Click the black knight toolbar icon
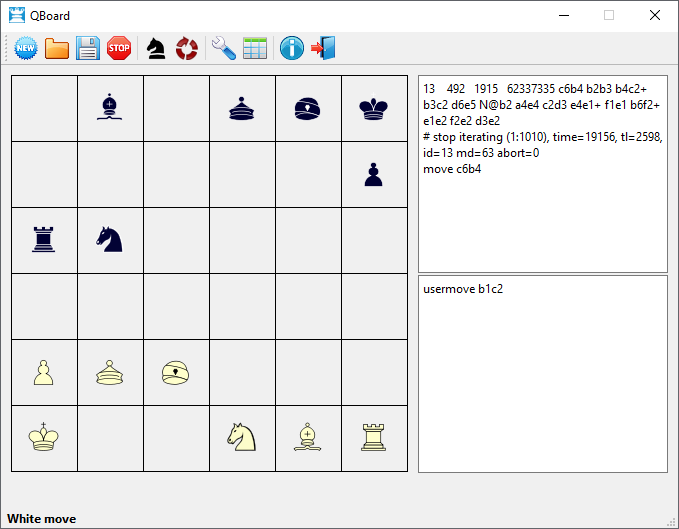This screenshot has width=679, height=529. click(x=156, y=48)
